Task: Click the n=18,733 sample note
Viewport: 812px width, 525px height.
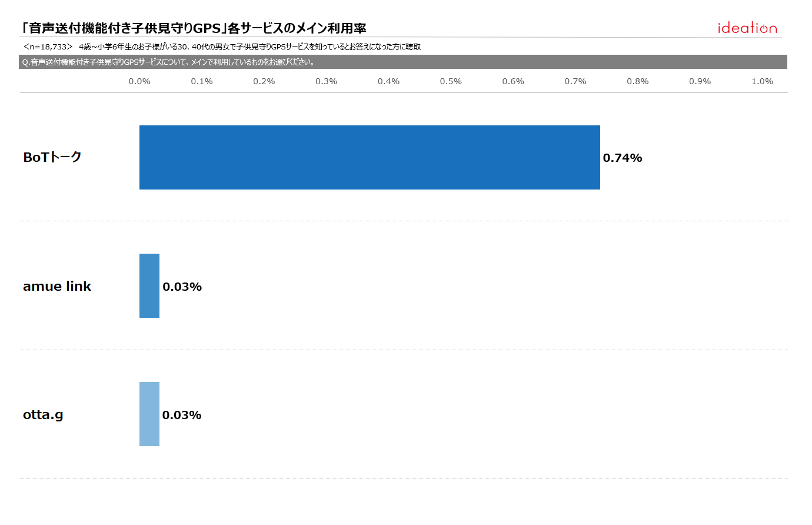Action: tap(48, 46)
